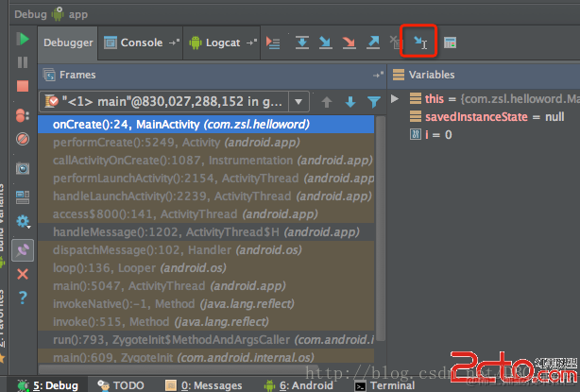The width and height of the screenshot is (580, 392).
Task: Select the invoke():515 Method frame
Action: tap(206, 322)
